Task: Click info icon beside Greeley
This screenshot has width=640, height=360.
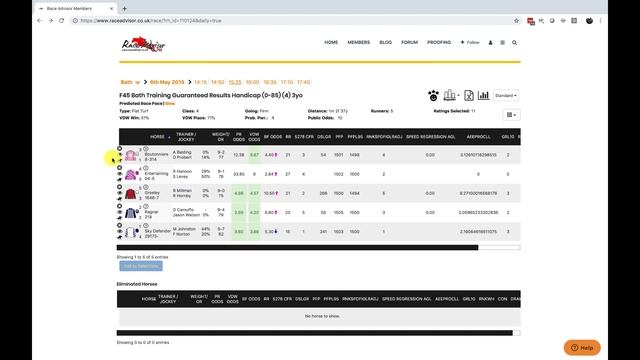Action: (146, 187)
